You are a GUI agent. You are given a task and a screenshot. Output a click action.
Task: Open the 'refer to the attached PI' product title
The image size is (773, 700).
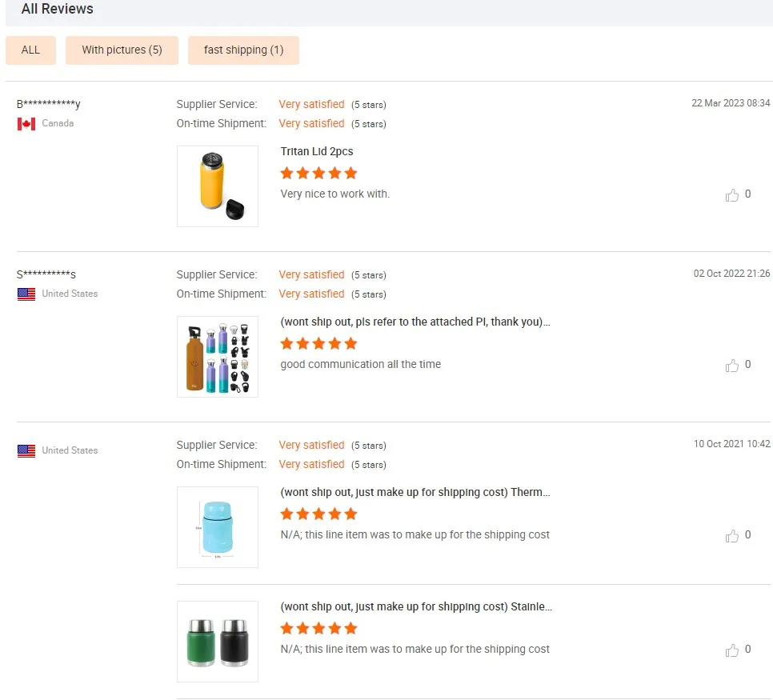pos(415,322)
